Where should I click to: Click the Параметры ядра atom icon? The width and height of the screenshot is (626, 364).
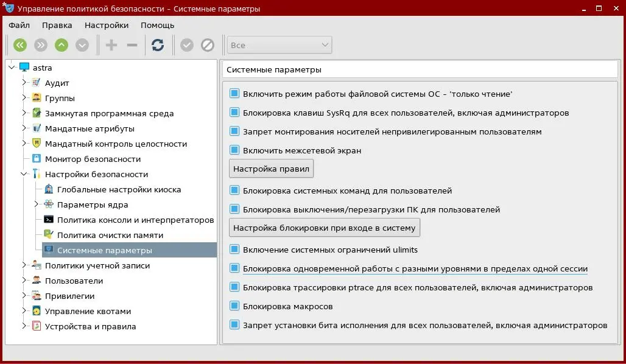[49, 204]
